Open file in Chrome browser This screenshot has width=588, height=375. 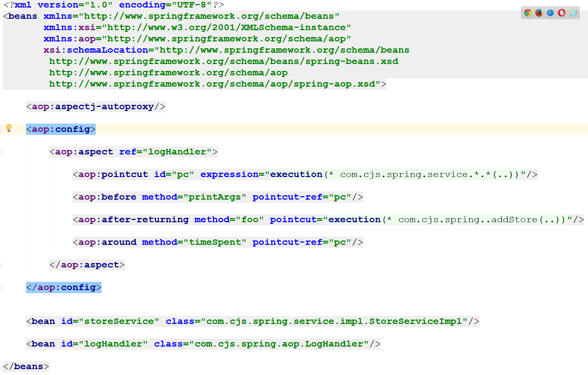[x=528, y=13]
